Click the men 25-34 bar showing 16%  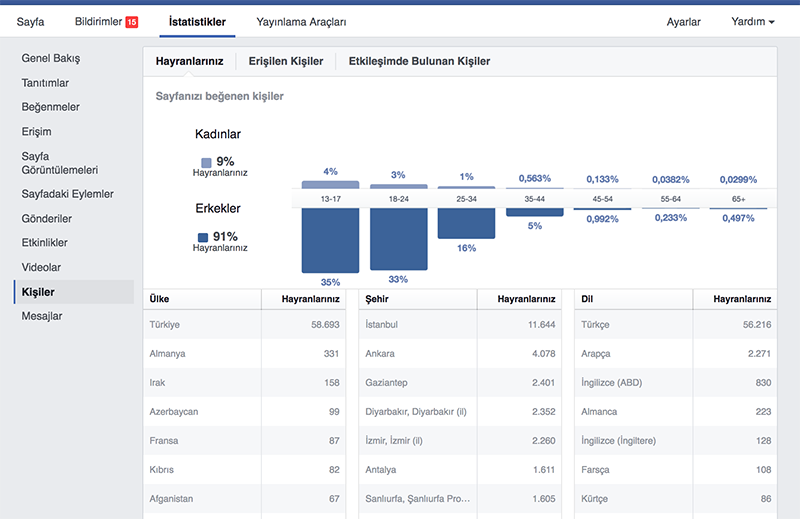(x=466, y=223)
